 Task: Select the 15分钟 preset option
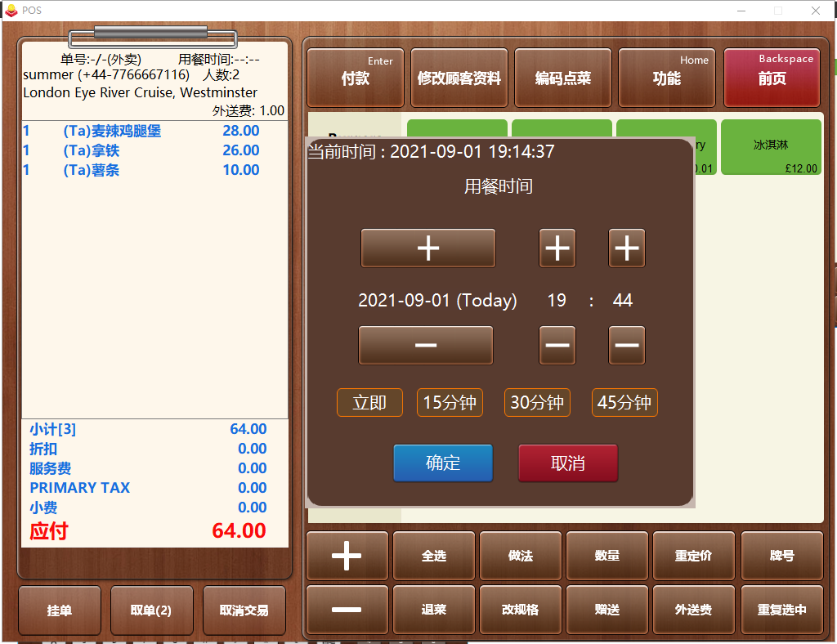(450, 403)
